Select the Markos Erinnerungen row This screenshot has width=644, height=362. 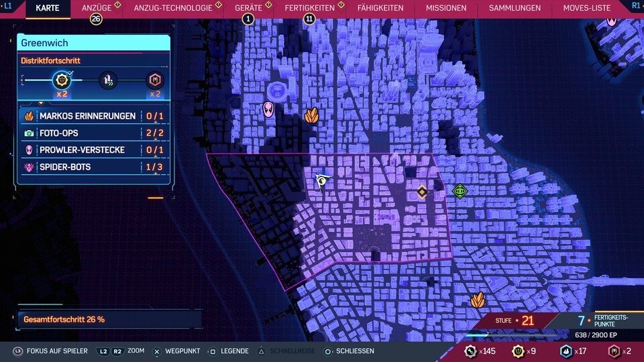point(95,116)
